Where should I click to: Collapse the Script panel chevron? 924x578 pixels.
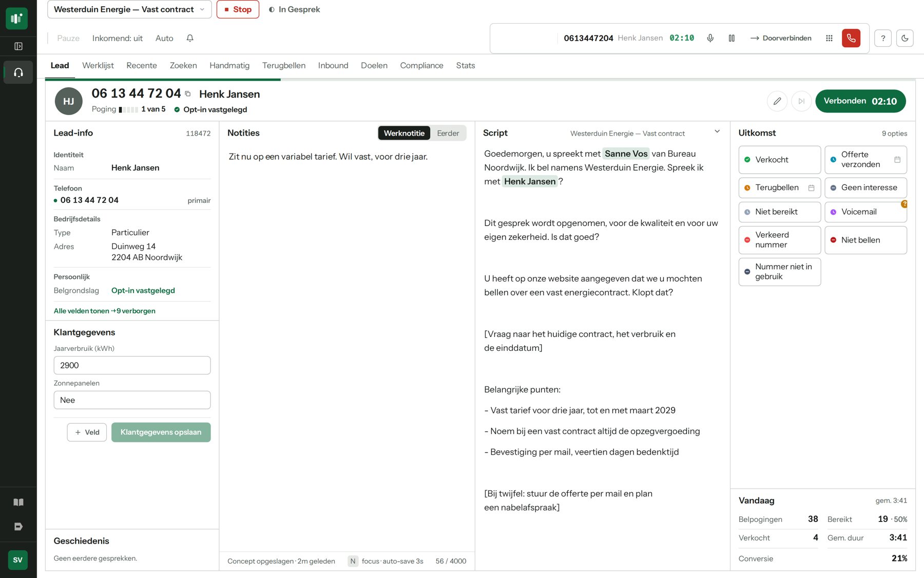(717, 132)
